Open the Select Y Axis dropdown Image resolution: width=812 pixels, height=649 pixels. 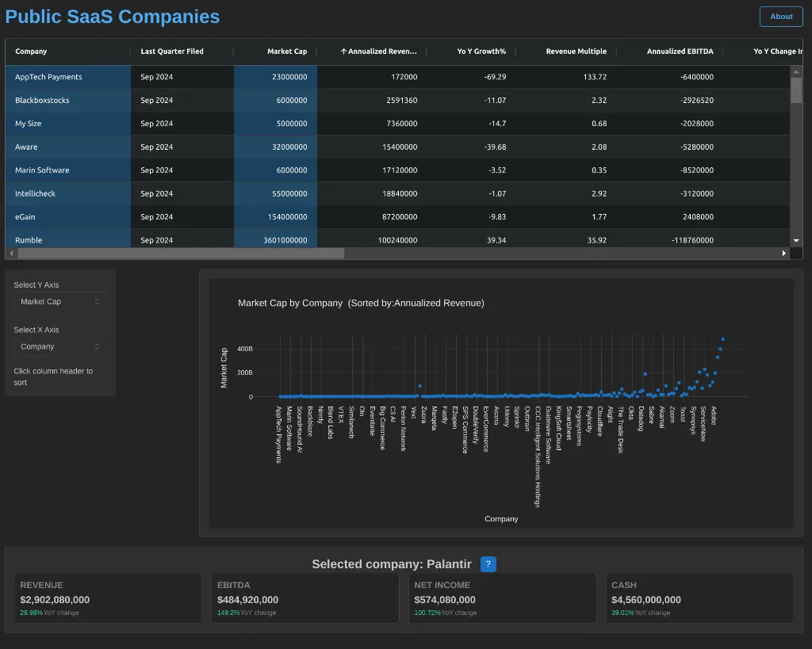point(60,302)
